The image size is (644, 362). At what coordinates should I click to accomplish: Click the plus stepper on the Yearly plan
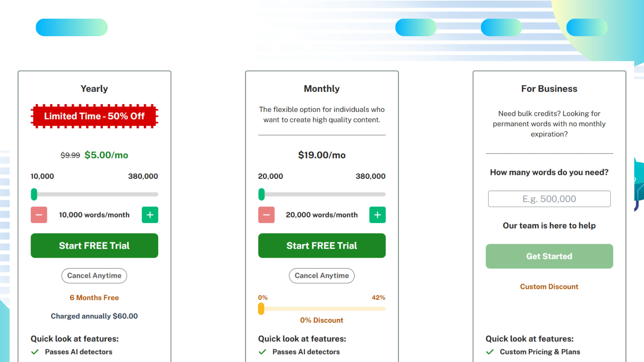[150, 215]
